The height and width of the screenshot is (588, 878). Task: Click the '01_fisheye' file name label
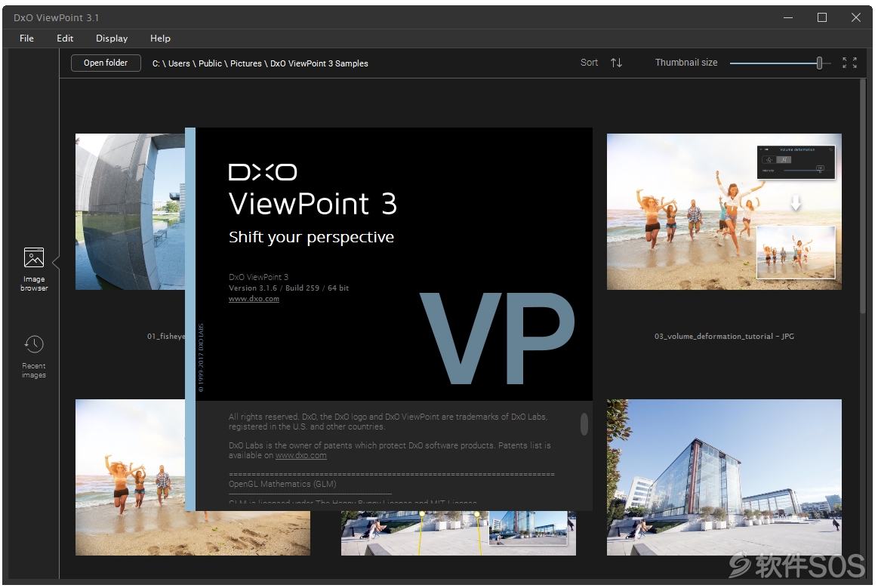166,336
